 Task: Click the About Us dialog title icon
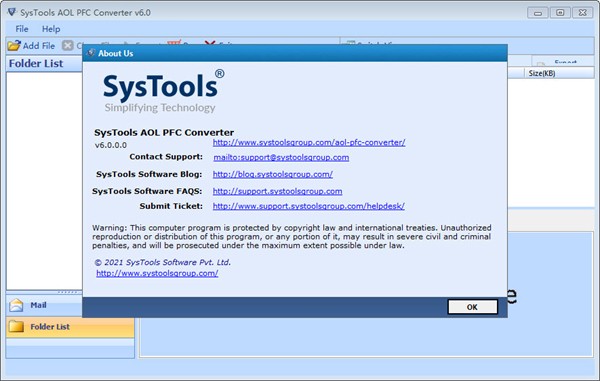91,53
